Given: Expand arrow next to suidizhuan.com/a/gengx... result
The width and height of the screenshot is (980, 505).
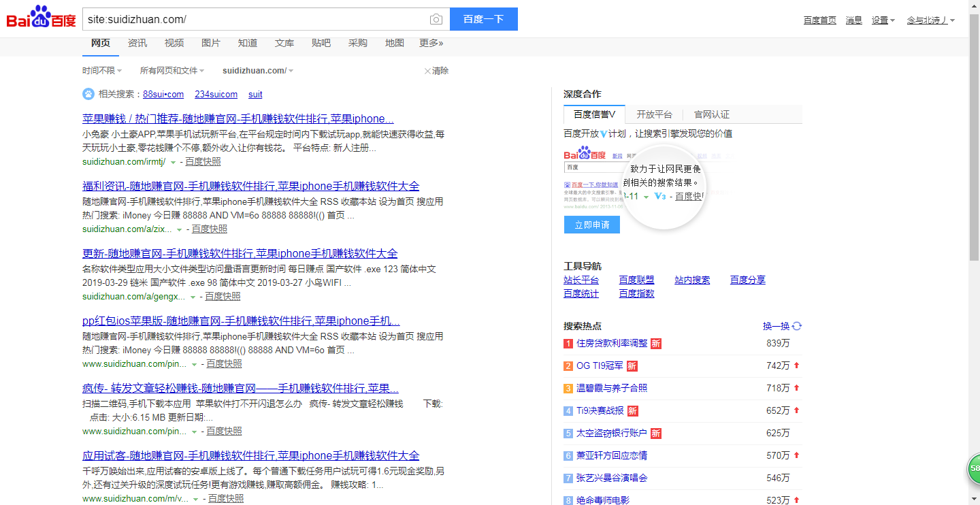Looking at the screenshot, I should point(193,297).
